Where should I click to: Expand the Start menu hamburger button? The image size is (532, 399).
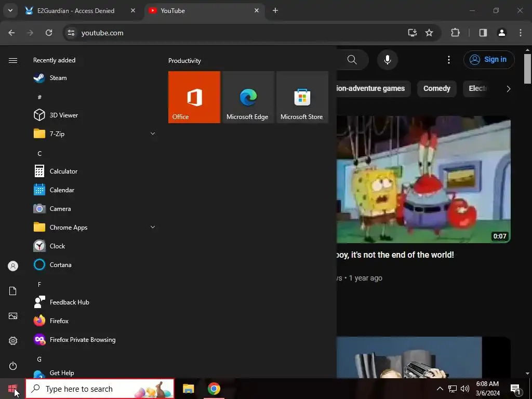point(13,60)
